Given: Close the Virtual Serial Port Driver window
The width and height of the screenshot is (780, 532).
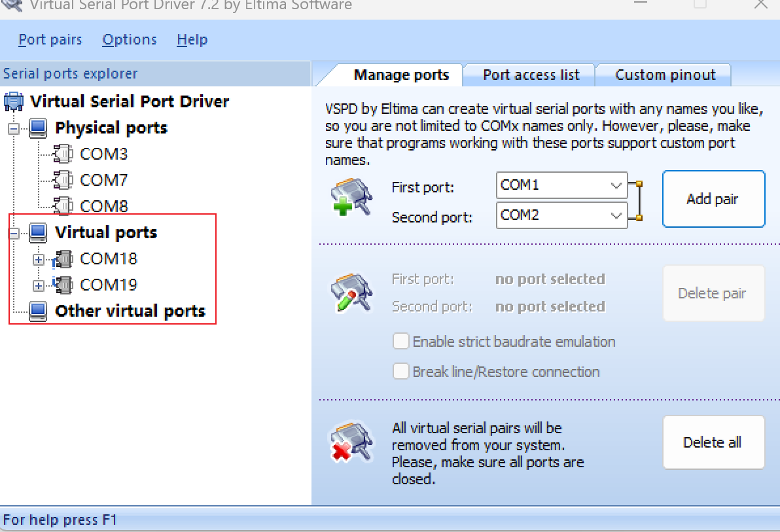Looking at the screenshot, I should [760, 5].
